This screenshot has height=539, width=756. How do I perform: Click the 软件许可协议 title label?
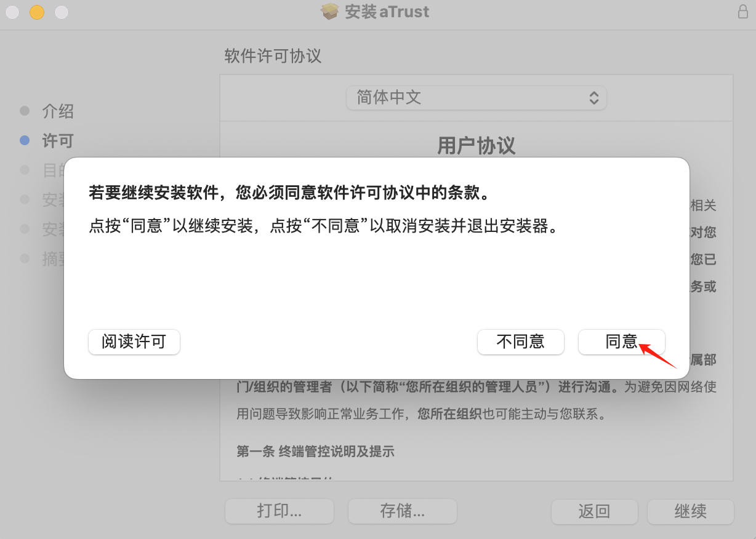[273, 57]
